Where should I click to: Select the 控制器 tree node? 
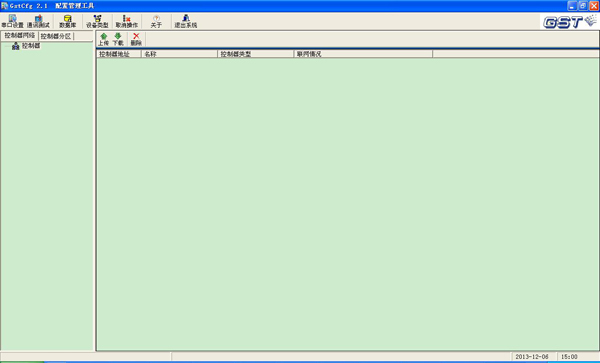(31, 46)
